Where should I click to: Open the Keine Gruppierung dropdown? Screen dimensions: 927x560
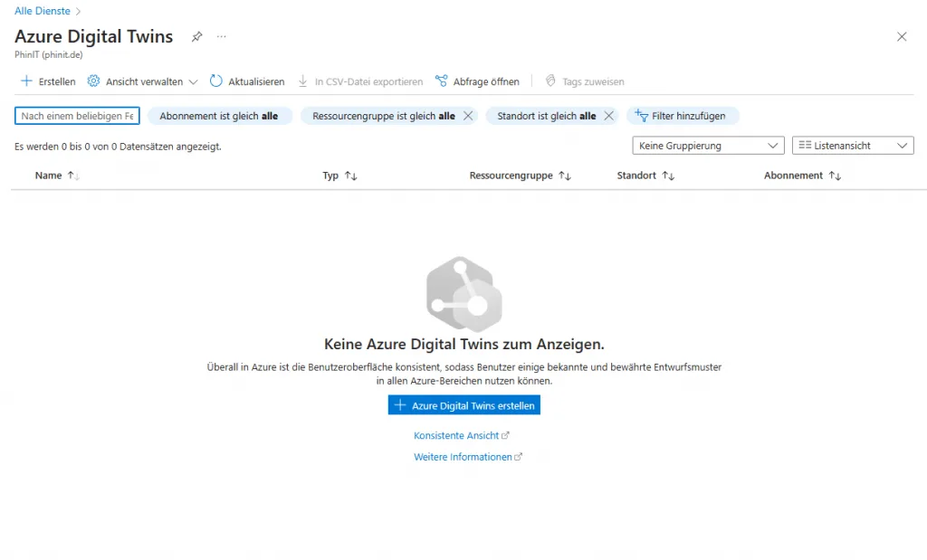pyautogui.click(x=708, y=146)
